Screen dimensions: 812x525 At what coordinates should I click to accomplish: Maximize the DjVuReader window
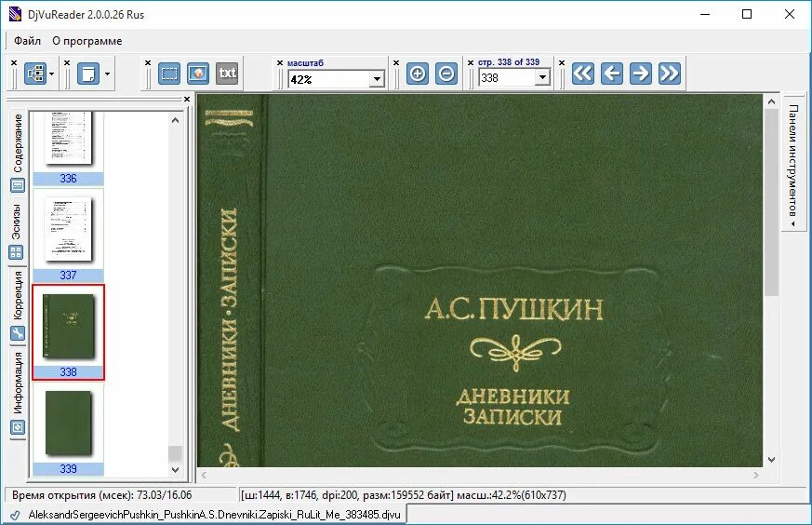click(747, 14)
